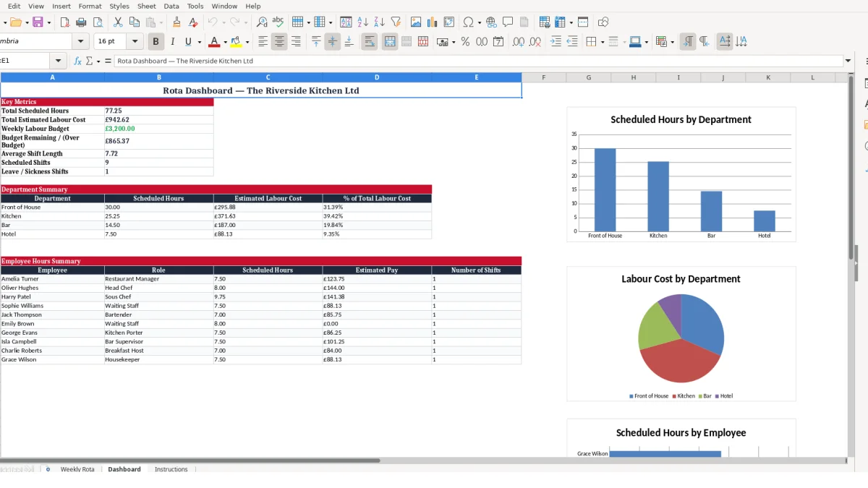868x488 pixels.
Task: Click the Labour Cost by Department chart
Action: point(681,333)
